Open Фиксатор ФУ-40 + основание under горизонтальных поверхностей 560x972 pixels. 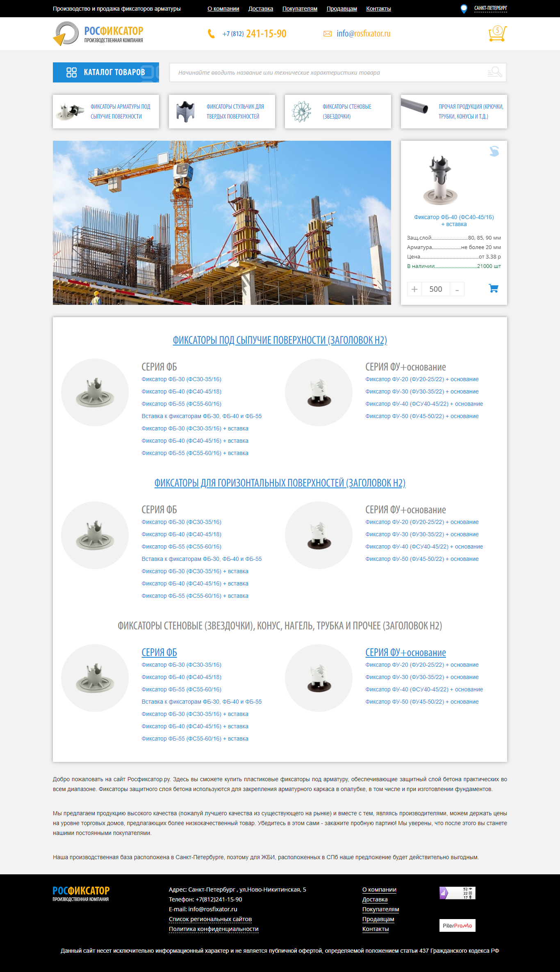pos(424,547)
